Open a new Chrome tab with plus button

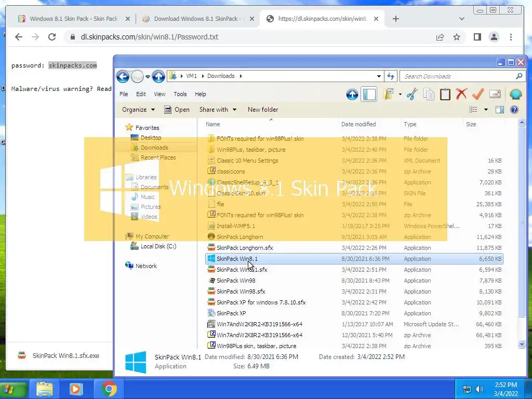click(395, 19)
